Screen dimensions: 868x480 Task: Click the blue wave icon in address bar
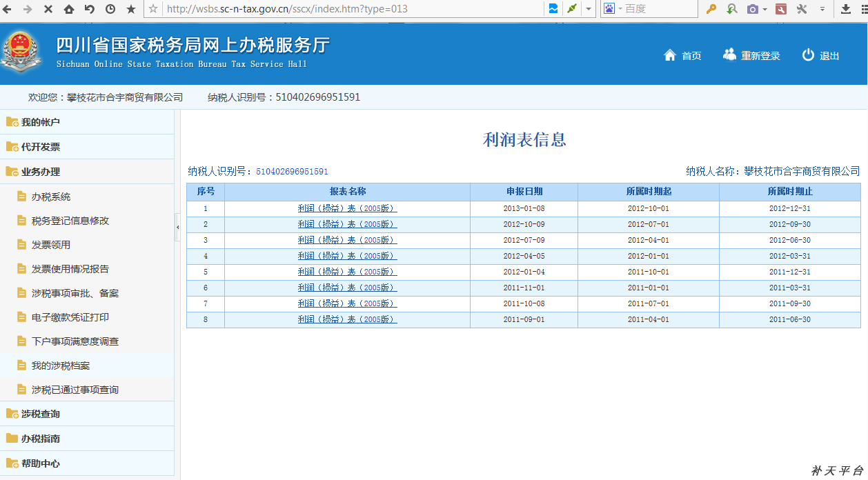553,9
